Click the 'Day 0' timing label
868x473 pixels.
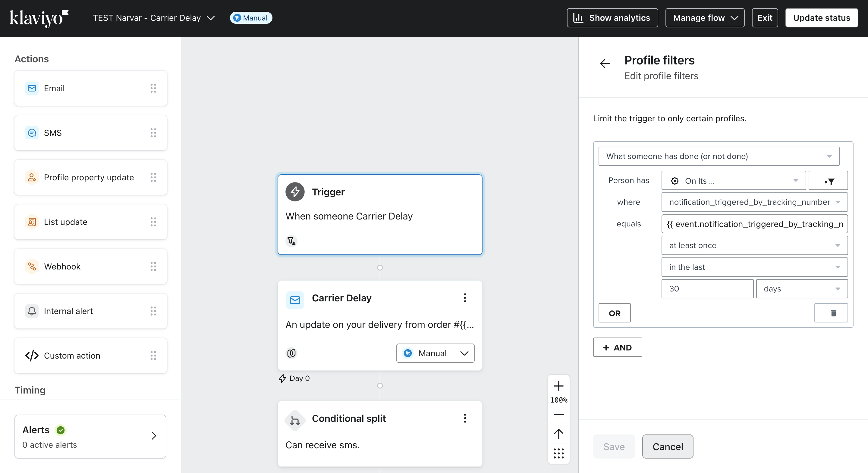point(299,378)
